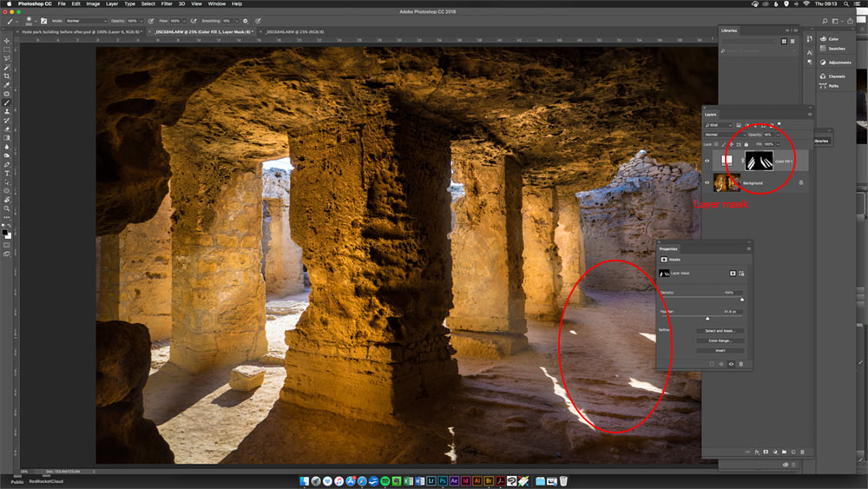Click the create new group folder icon
Image resolution: width=868 pixels, height=489 pixels.
pyautogui.click(x=784, y=452)
